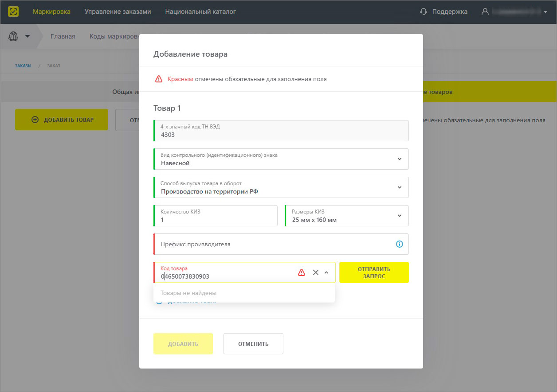Image resolution: width=557 pixels, height=392 pixels.
Task: Open the Национальный каталог menu
Action: pos(200,12)
